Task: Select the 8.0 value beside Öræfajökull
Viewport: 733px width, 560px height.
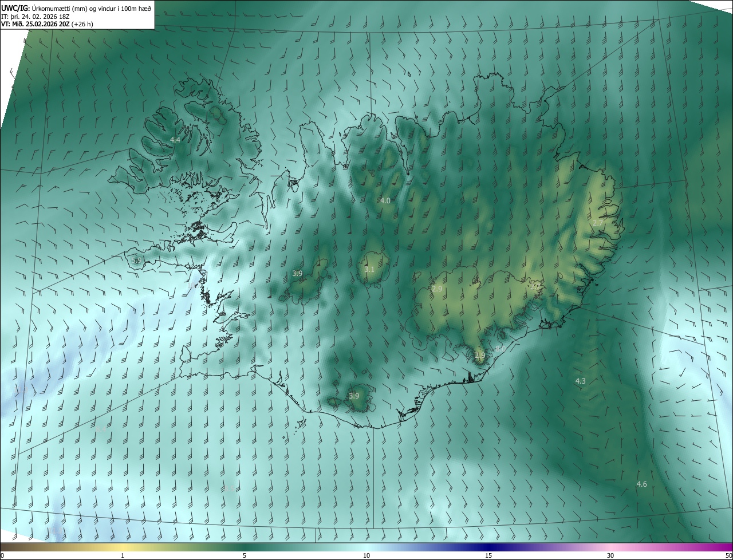Action: pyautogui.click(x=500, y=349)
